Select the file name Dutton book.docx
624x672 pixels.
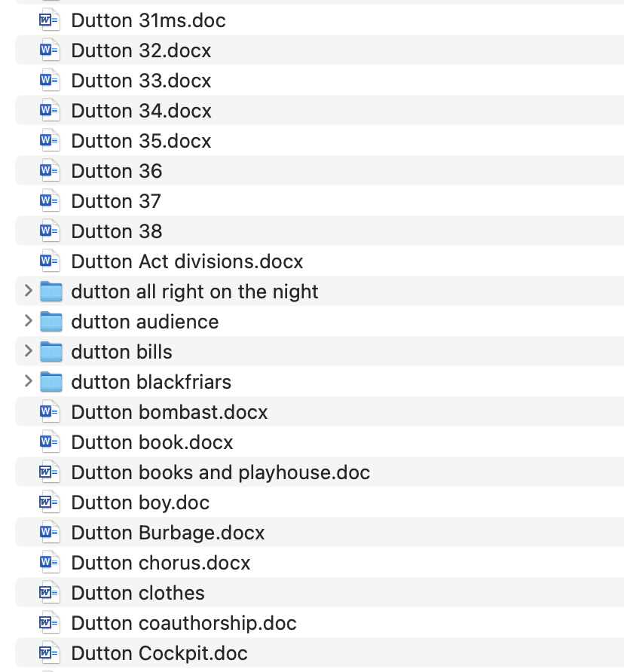pos(152,442)
